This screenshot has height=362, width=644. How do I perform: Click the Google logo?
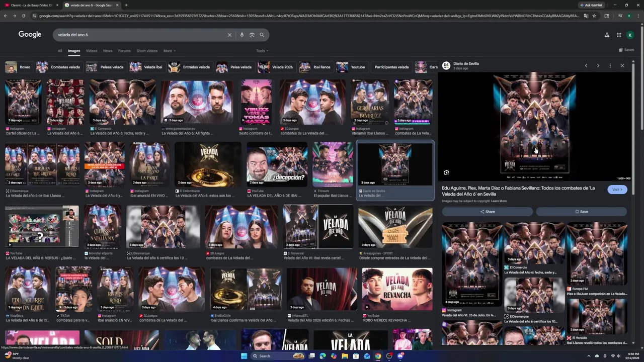click(30, 34)
